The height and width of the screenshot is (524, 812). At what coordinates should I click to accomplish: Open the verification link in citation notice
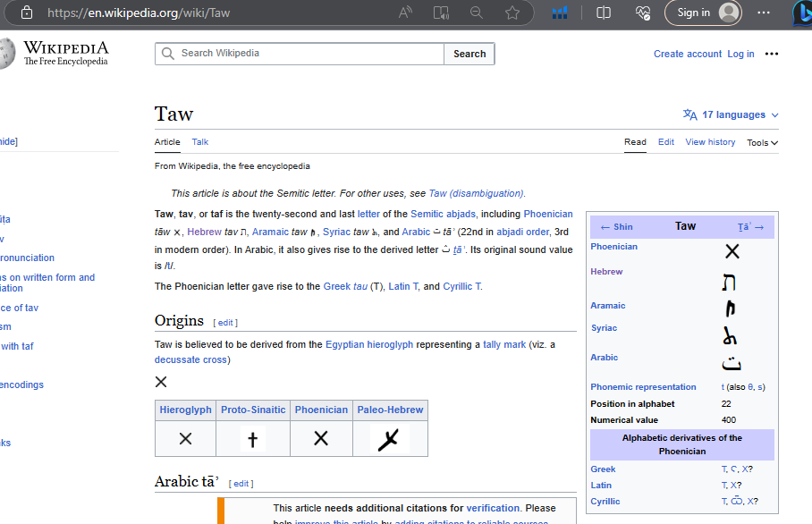point(493,508)
